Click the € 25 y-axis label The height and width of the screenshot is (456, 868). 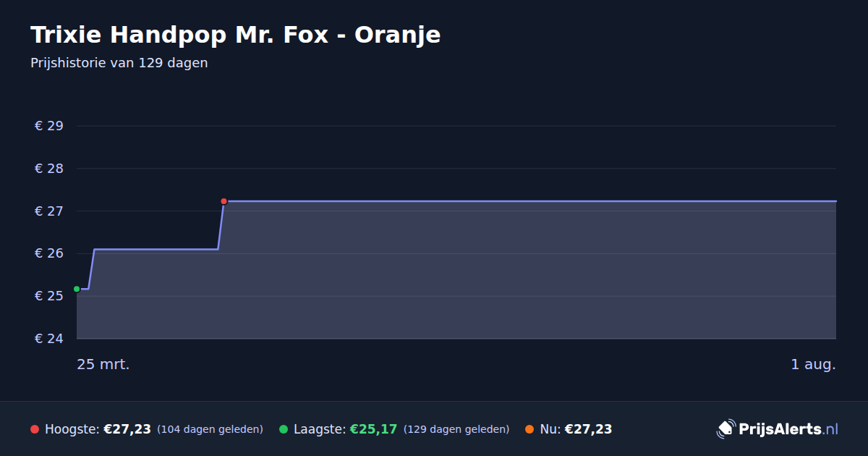tap(49, 296)
